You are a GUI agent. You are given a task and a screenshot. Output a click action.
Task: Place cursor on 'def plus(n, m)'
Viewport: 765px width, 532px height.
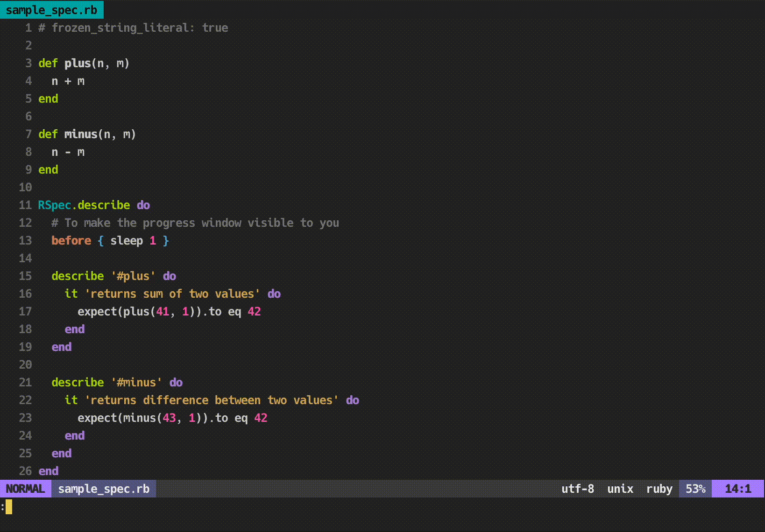pos(84,63)
